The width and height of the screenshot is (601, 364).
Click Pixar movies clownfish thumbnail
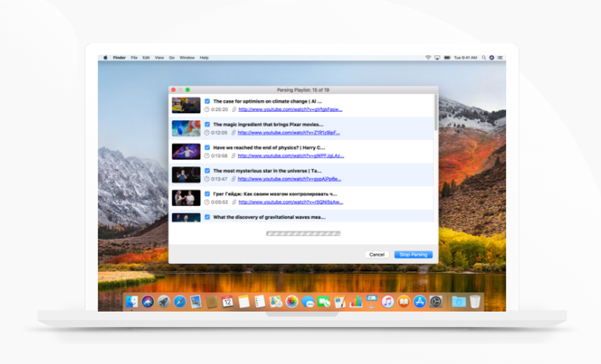click(x=186, y=129)
